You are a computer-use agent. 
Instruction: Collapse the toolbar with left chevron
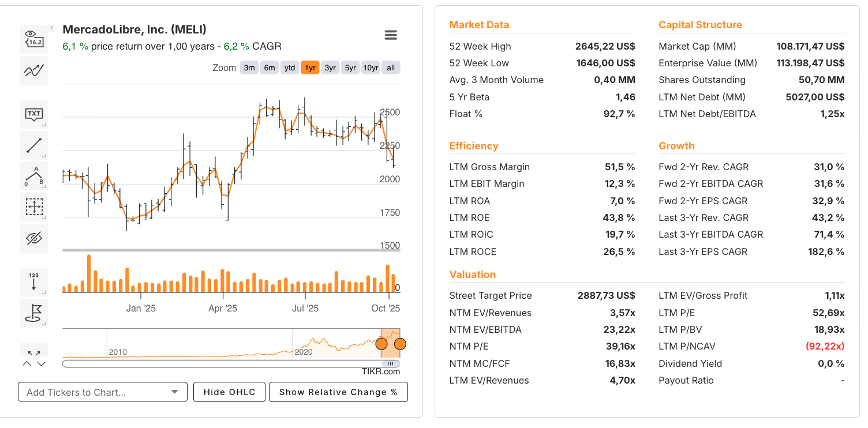point(51,28)
